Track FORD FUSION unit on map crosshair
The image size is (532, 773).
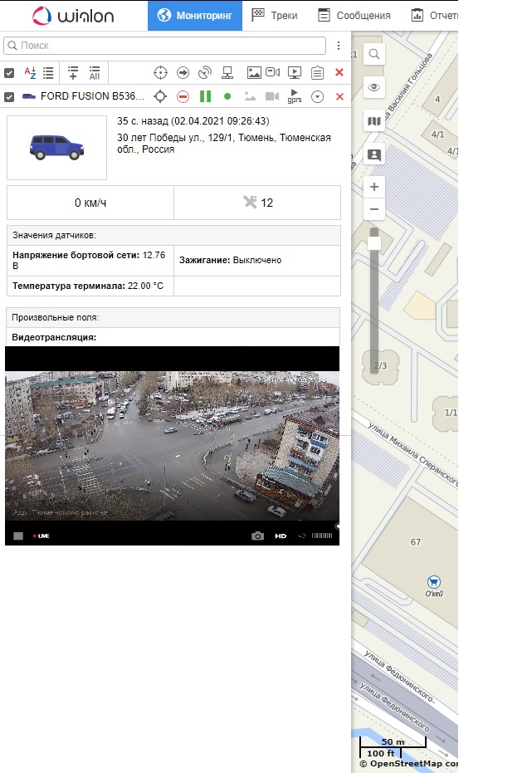click(161, 97)
